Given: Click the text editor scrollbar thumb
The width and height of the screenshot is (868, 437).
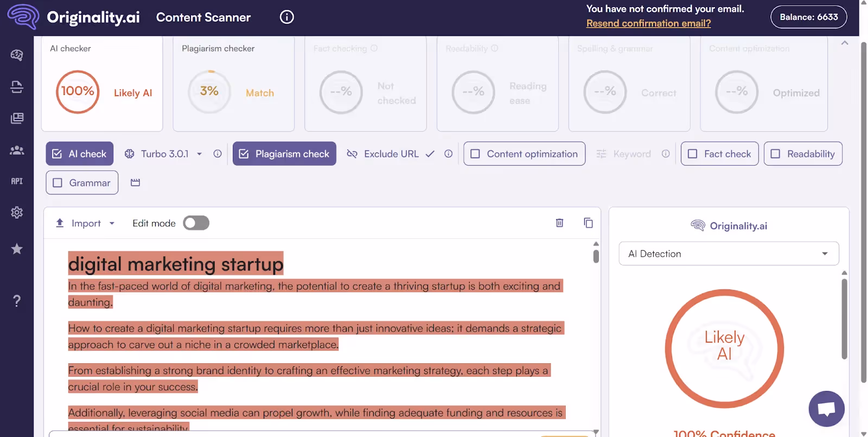Looking at the screenshot, I should pos(596,256).
